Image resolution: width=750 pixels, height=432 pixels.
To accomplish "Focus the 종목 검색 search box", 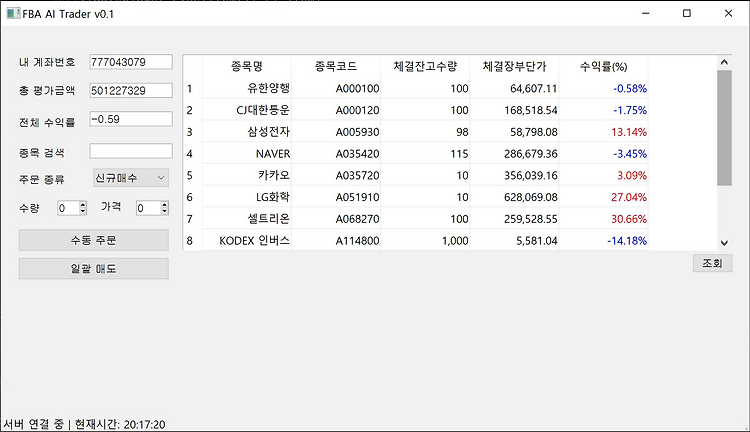I will tap(131, 151).
